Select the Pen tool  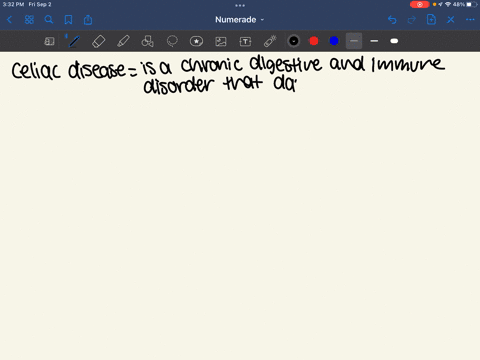(x=74, y=41)
